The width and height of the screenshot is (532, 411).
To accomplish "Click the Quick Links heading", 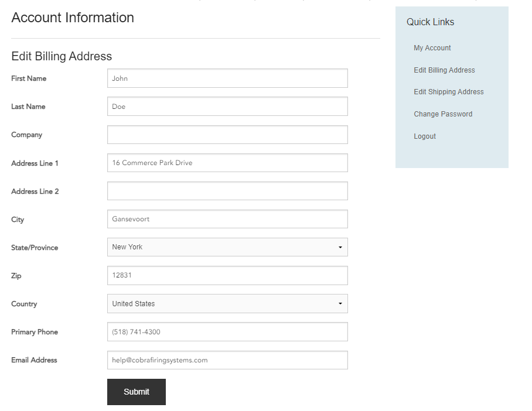I will tap(430, 22).
